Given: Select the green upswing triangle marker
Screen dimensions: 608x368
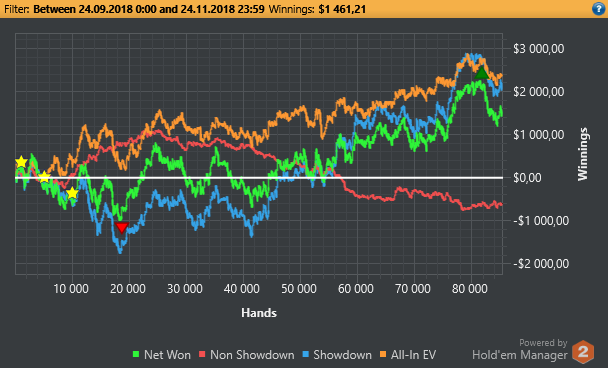Looking at the screenshot, I should pos(482,73).
